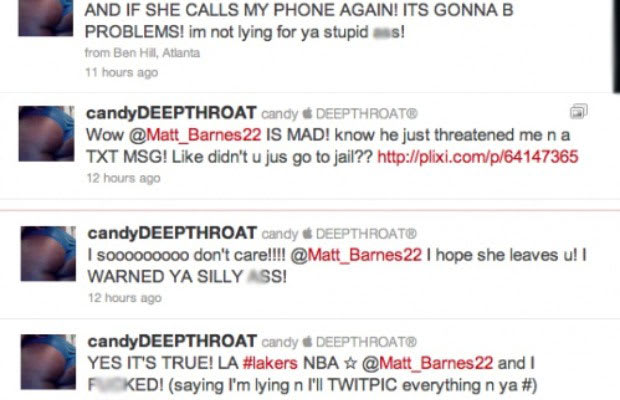Open the candyDEEPTHROAT username on the third tweet
Viewport: 620px width, 400px height.
pyautogui.click(x=172, y=233)
